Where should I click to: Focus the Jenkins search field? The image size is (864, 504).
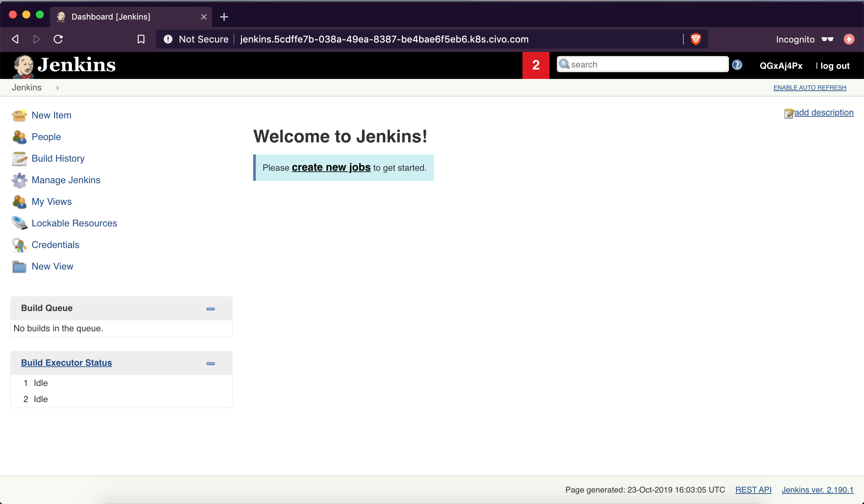[x=643, y=64]
